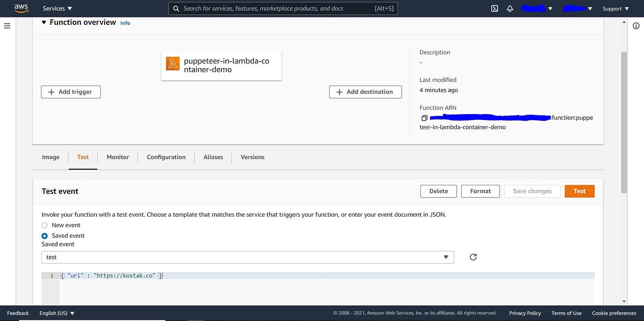Click the orange Lambda function icon
644x321 pixels.
click(173, 63)
